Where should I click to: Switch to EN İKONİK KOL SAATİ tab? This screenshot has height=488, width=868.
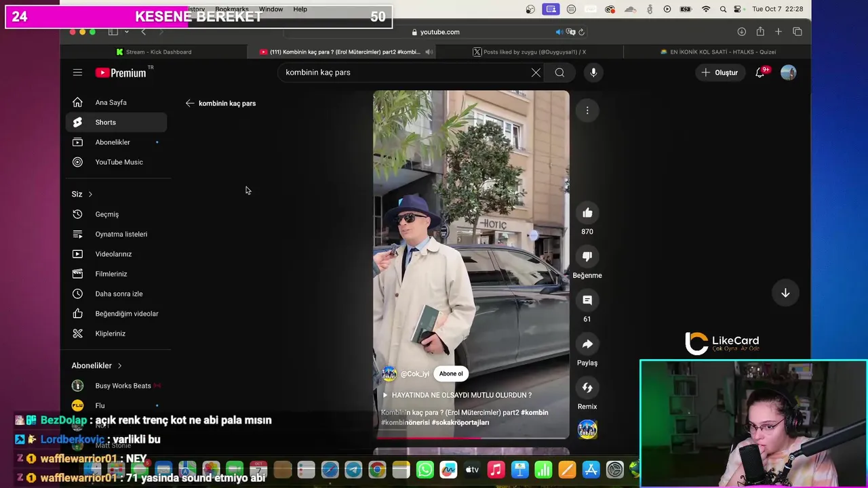tap(717, 52)
